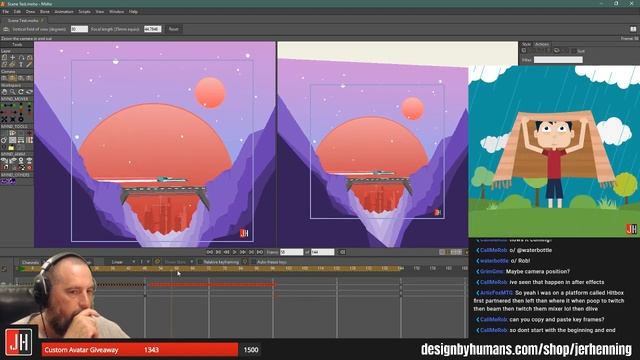The width and height of the screenshot is (640, 360).
Task: Select the Set Origin plus tool
Action: pyautogui.click(x=13, y=58)
